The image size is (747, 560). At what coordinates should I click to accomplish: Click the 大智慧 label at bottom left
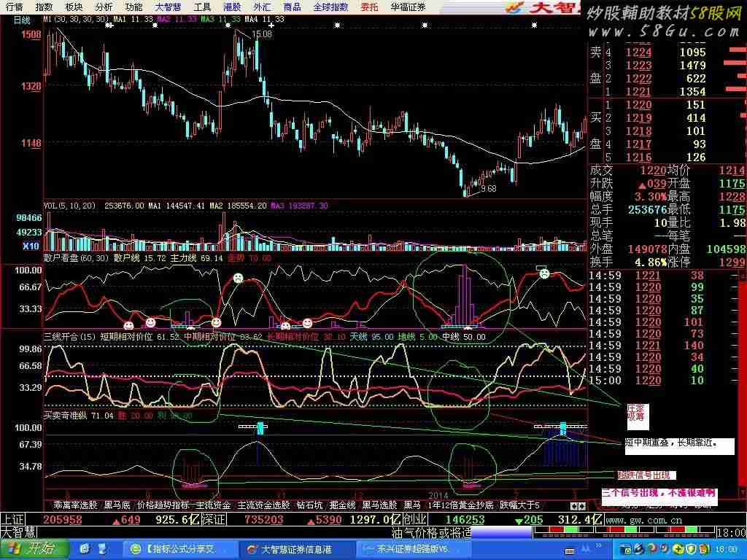(x=18, y=532)
